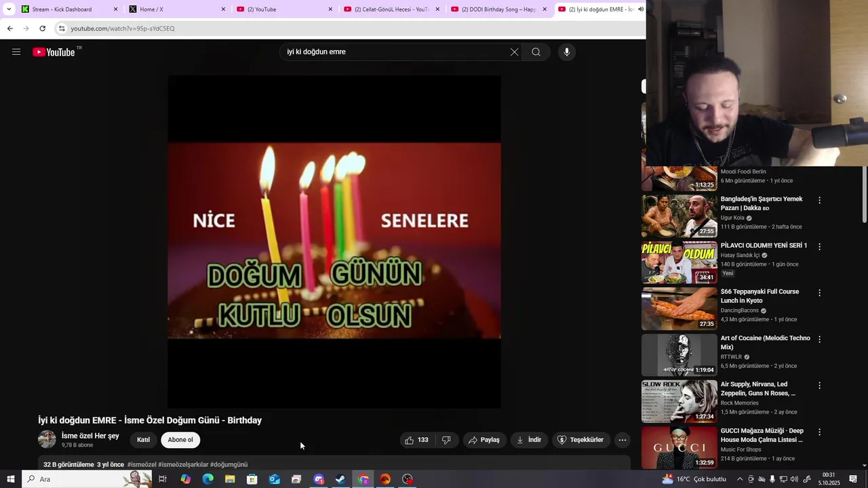Open options for Air Supply, Nirvana video
This screenshot has height=488, width=868.
coord(819,386)
